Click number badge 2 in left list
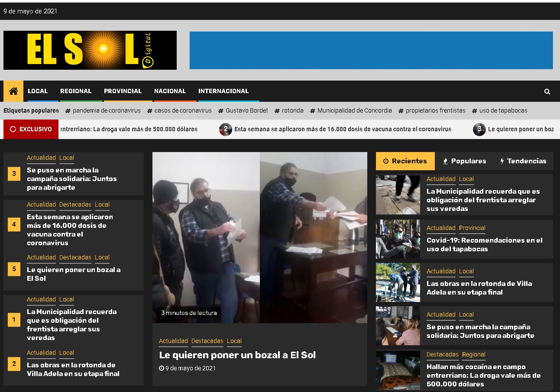 coord(14,364)
